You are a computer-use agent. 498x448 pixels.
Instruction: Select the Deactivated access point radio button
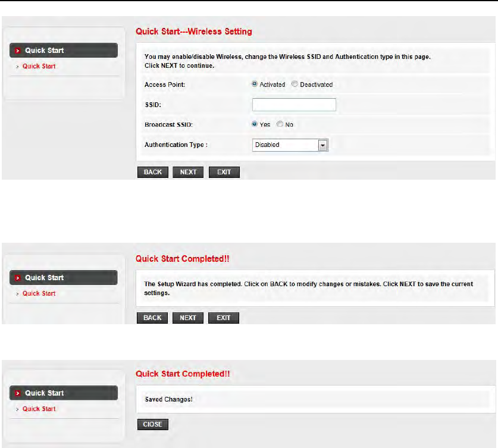pos(295,84)
